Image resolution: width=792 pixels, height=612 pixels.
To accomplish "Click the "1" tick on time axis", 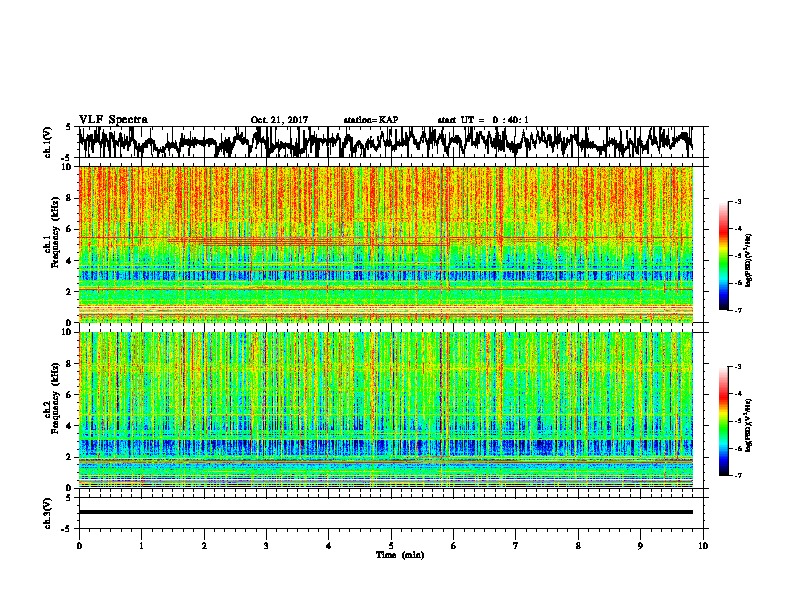I will coord(141,545).
